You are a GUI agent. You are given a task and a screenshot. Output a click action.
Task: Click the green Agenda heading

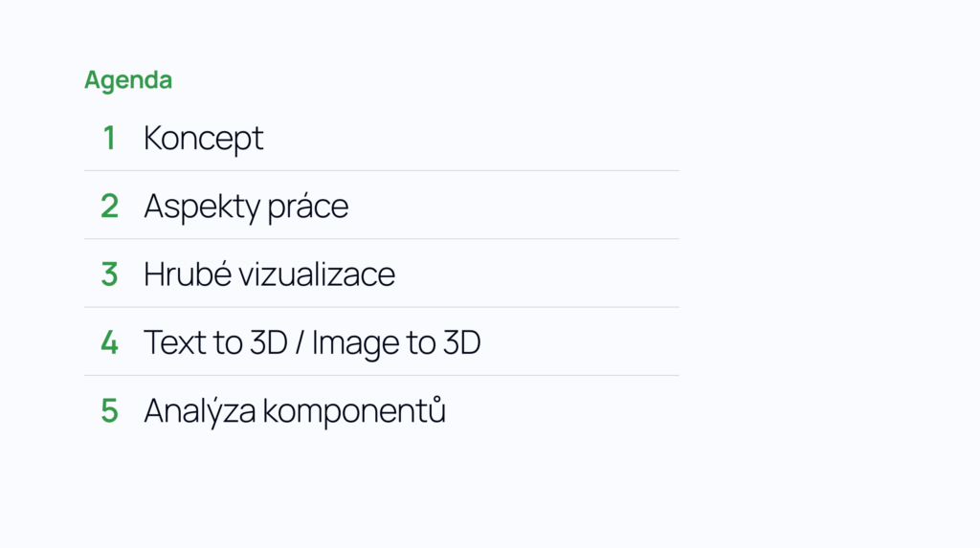(128, 80)
